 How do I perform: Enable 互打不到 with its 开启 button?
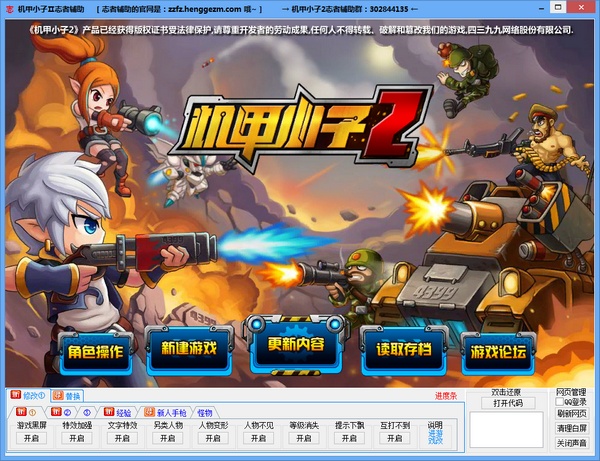395,438
